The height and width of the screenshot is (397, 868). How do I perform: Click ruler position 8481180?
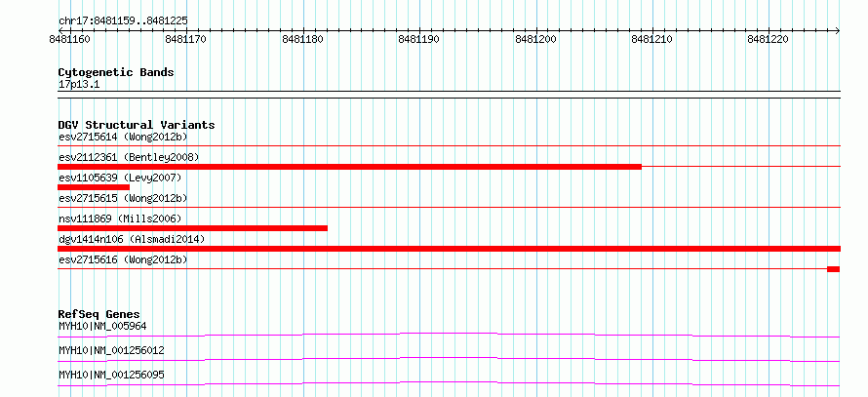click(x=303, y=39)
